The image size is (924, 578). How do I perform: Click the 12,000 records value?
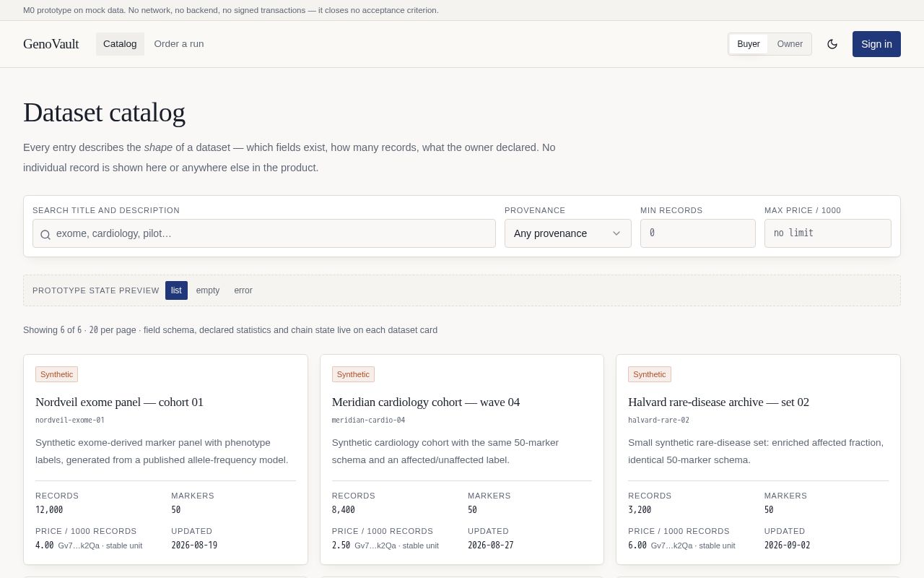pyautogui.click(x=49, y=509)
